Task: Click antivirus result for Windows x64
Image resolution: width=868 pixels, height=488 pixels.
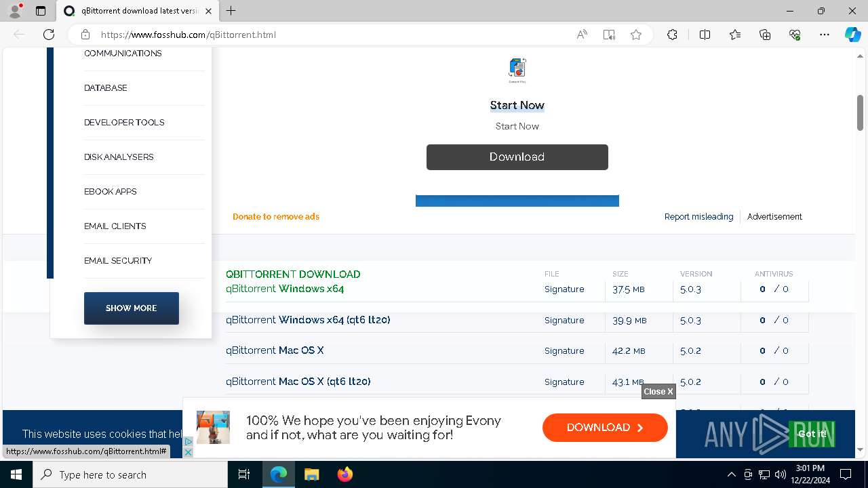Action: tap(774, 289)
